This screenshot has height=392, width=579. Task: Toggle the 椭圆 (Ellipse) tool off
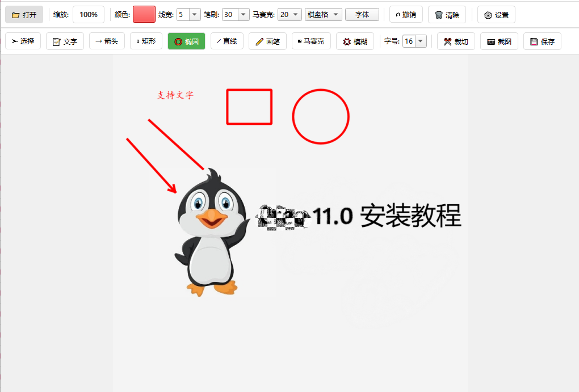[x=186, y=41]
